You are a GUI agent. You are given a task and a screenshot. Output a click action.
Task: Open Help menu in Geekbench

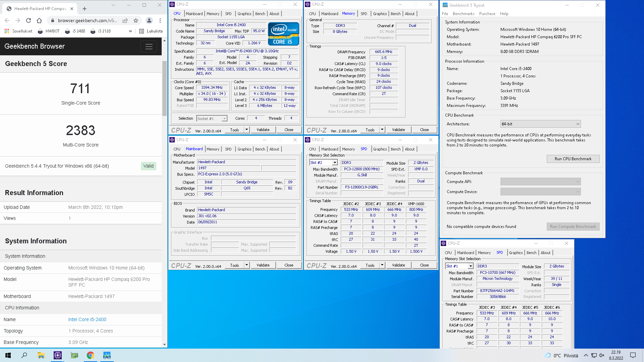click(504, 14)
